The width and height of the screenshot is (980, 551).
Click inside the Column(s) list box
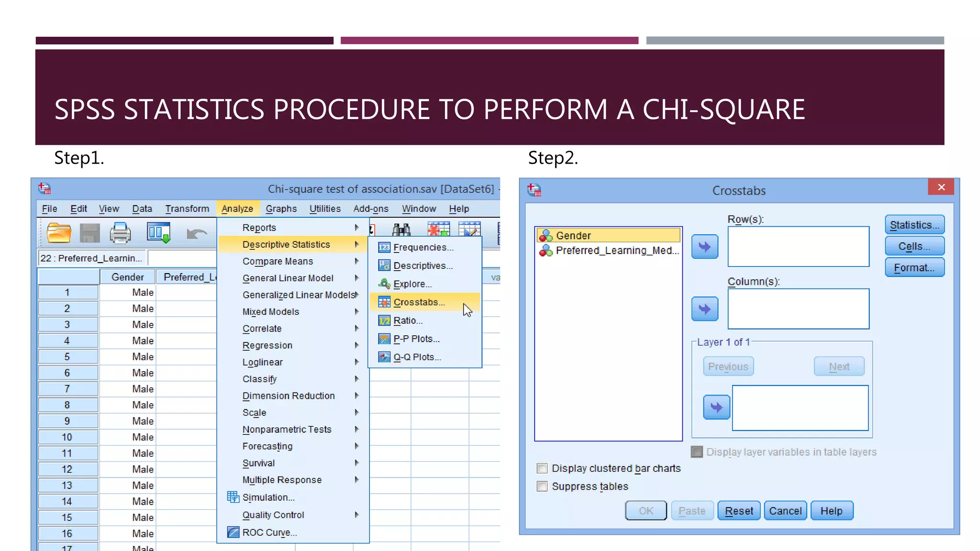tap(798, 309)
